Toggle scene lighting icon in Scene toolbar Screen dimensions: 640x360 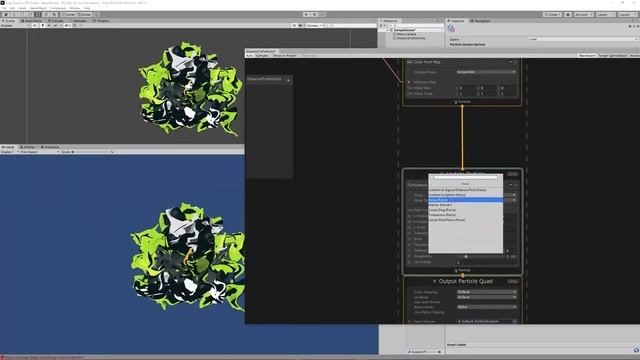42,25
